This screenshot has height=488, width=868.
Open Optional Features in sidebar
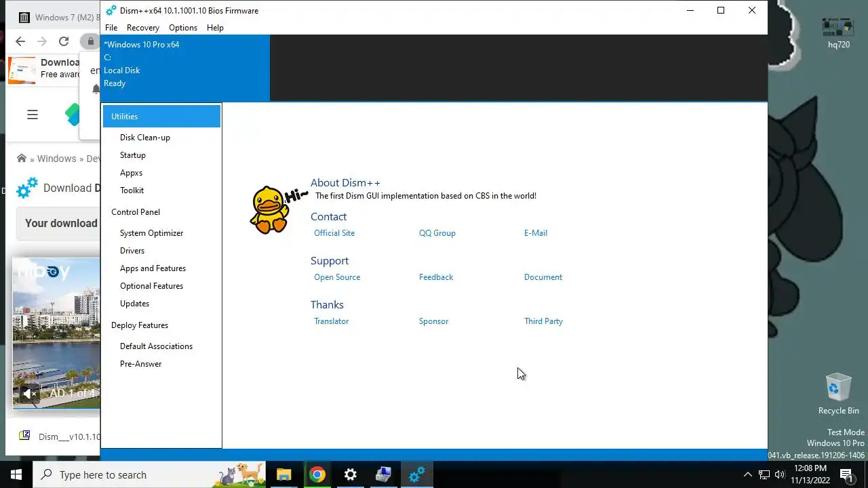(151, 286)
